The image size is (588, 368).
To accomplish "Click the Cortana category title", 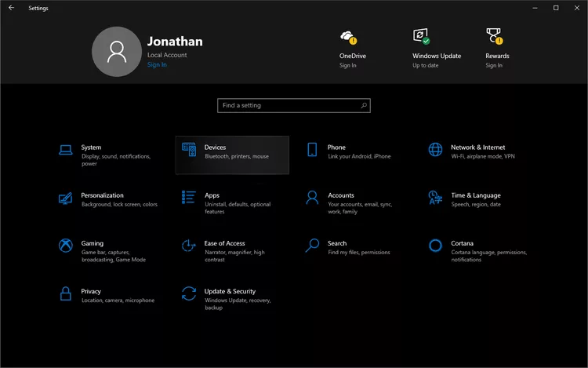I will 462,243.
